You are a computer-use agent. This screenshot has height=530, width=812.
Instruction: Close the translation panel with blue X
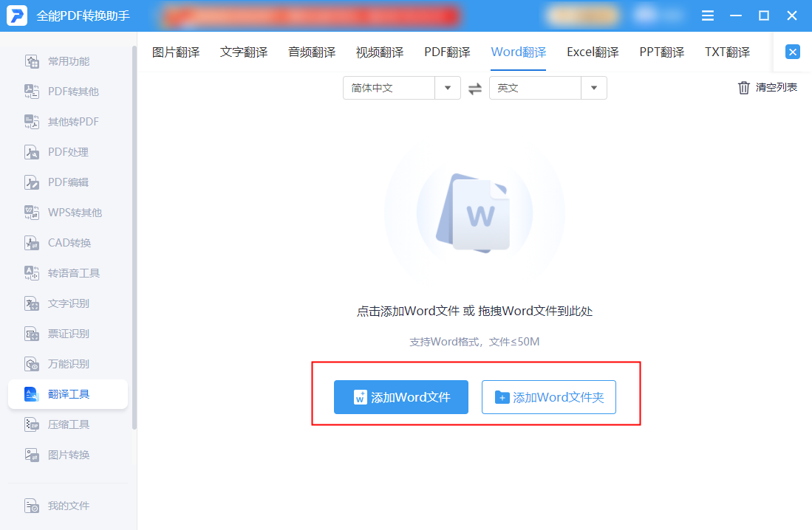tap(792, 52)
